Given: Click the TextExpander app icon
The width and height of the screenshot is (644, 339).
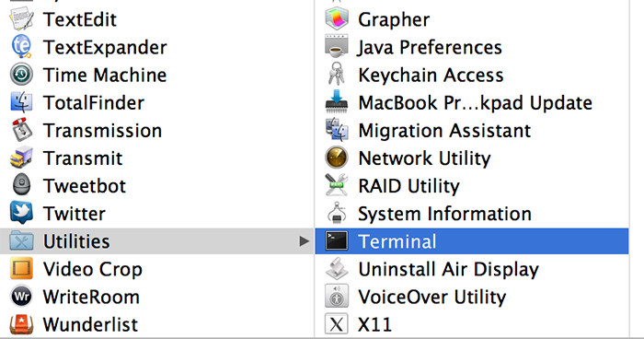Looking at the screenshot, I should tap(21, 47).
